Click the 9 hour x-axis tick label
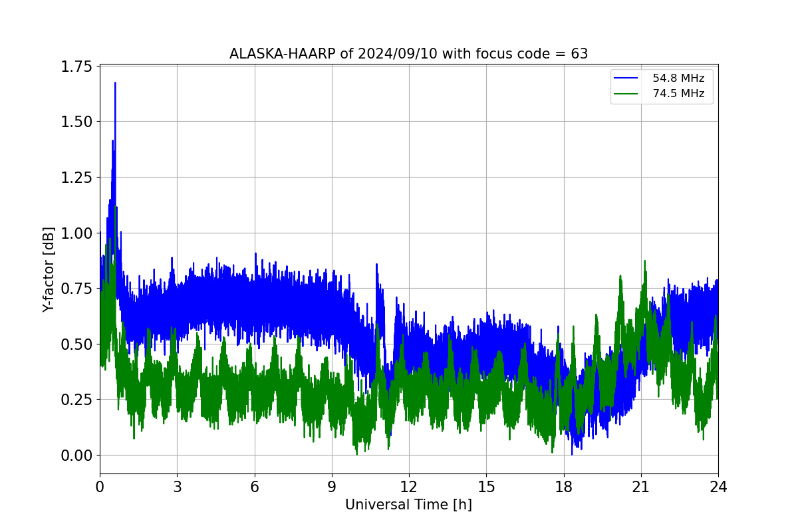 coord(332,487)
